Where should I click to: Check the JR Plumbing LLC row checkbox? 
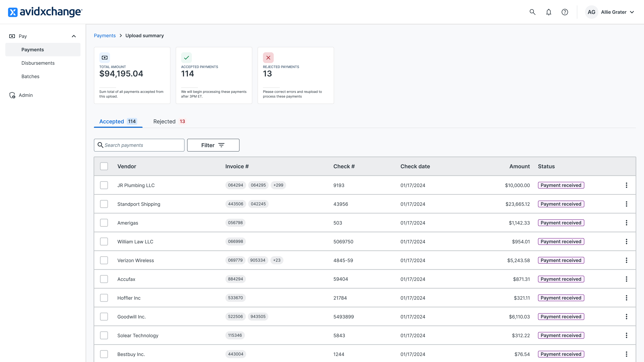tap(104, 185)
